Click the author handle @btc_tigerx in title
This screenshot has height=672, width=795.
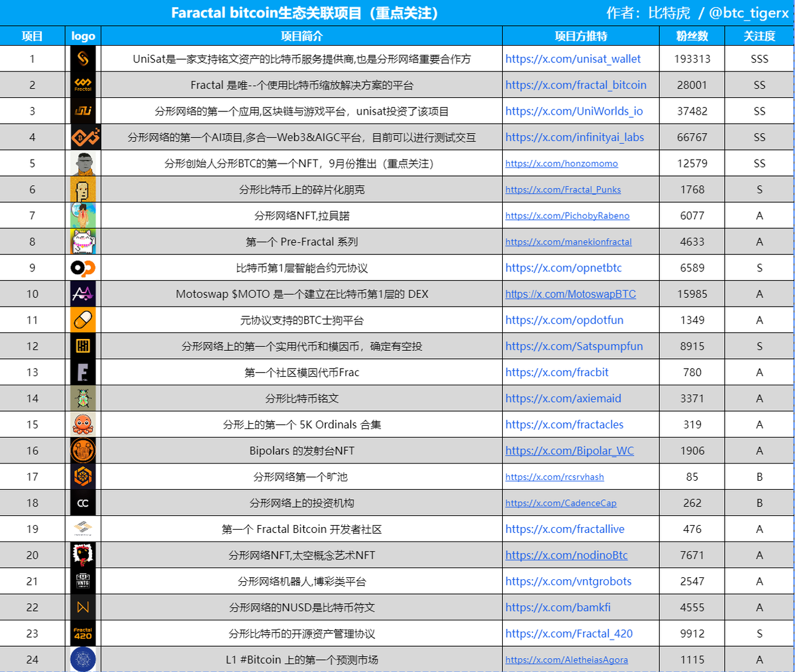click(x=749, y=13)
